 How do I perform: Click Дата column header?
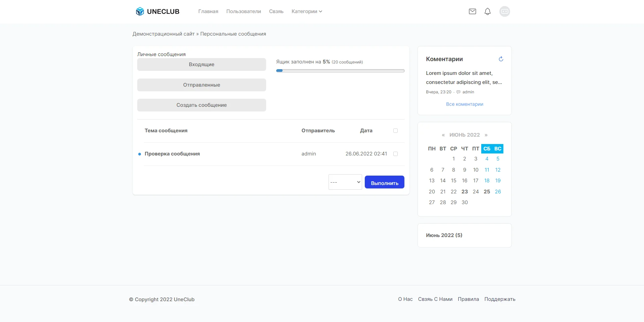pyautogui.click(x=366, y=131)
